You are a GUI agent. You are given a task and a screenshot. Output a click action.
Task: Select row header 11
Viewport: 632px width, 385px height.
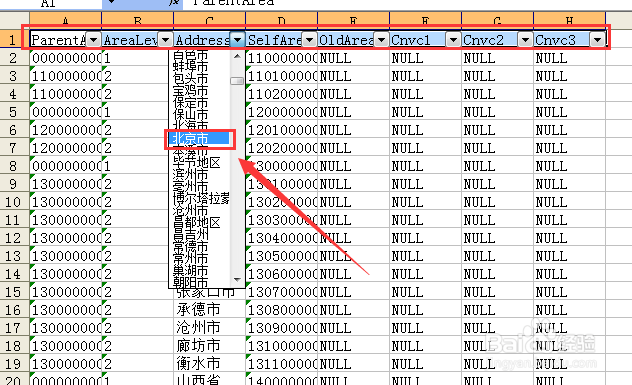pyautogui.click(x=15, y=220)
